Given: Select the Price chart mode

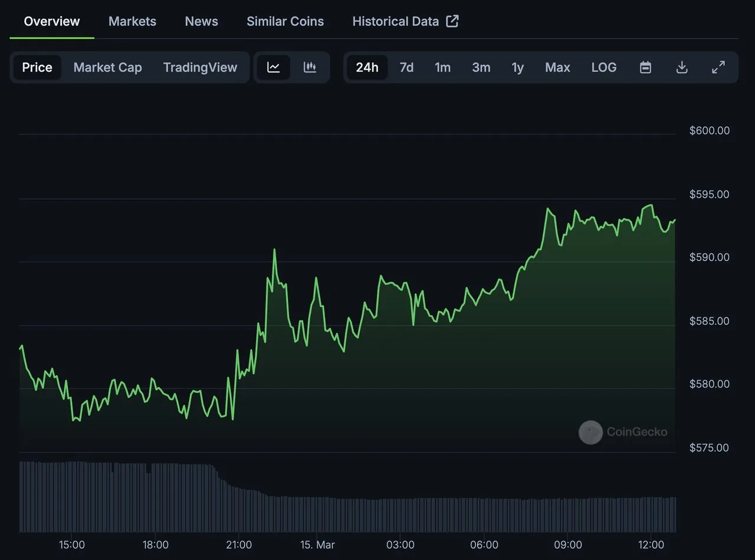Looking at the screenshot, I should click(37, 67).
